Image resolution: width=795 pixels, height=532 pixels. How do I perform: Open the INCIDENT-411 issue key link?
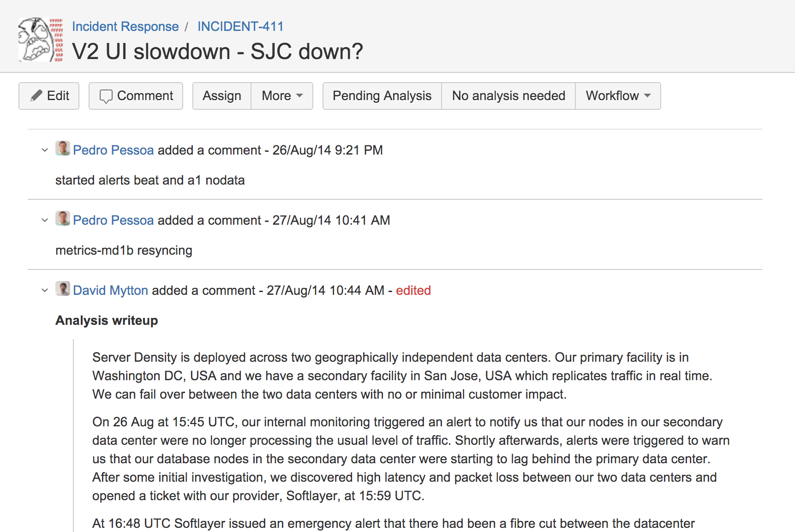pos(240,26)
